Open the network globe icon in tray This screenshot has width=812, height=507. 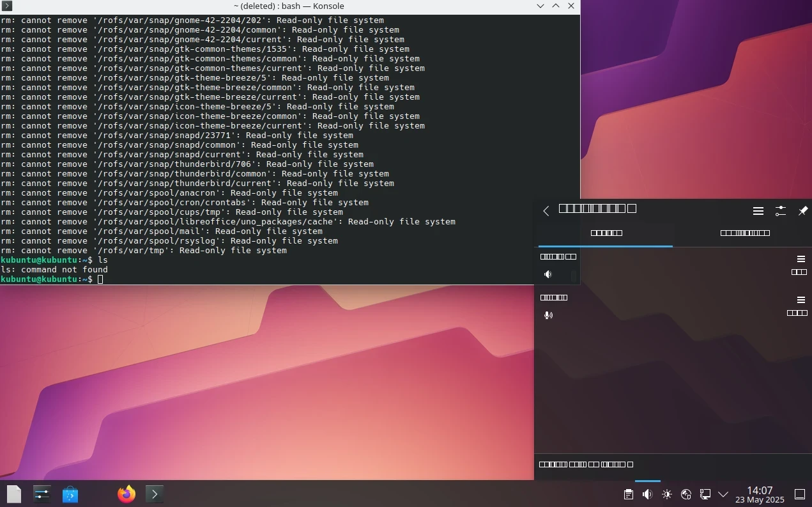click(686, 494)
